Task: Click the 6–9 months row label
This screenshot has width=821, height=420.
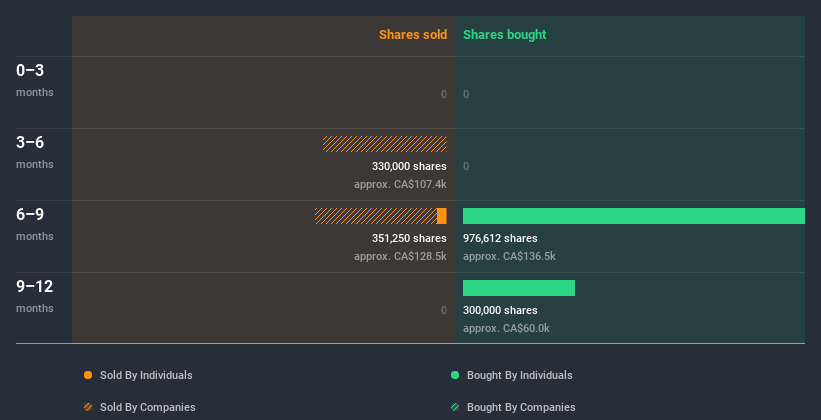Action: [x=35, y=224]
